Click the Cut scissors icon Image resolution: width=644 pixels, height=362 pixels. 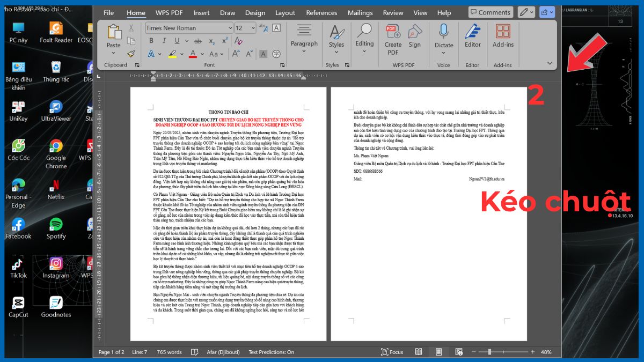[131, 28]
